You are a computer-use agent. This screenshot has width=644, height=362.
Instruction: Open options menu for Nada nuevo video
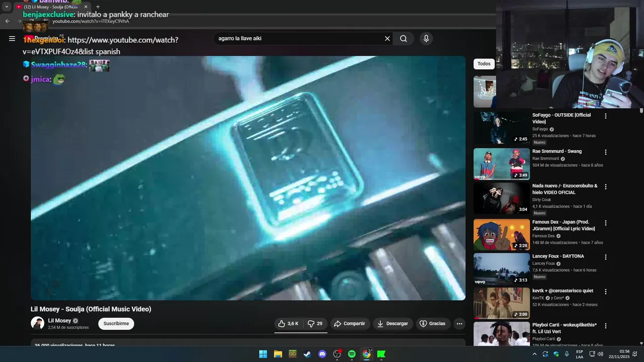tap(606, 187)
